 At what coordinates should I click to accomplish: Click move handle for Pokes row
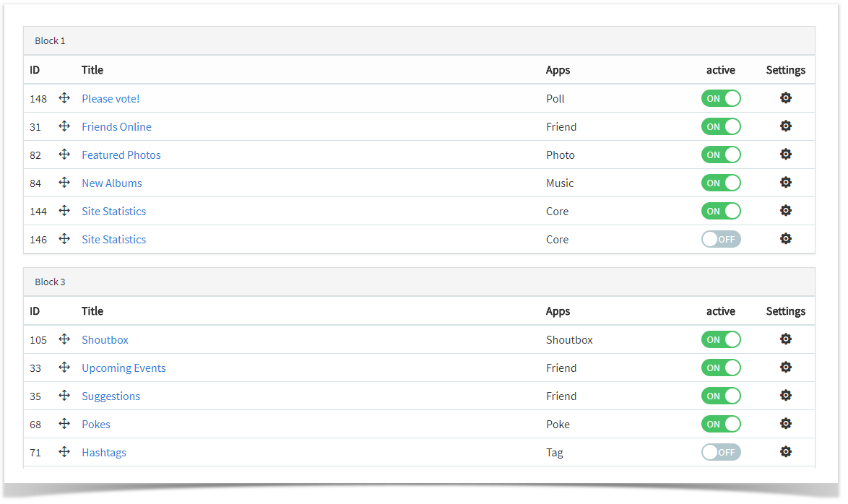pyautogui.click(x=64, y=423)
